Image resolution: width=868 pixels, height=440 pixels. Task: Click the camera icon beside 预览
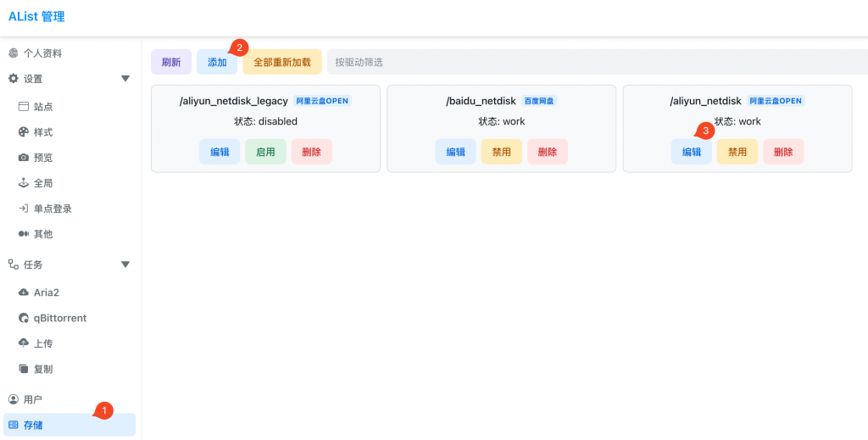[x=23, y=158]
